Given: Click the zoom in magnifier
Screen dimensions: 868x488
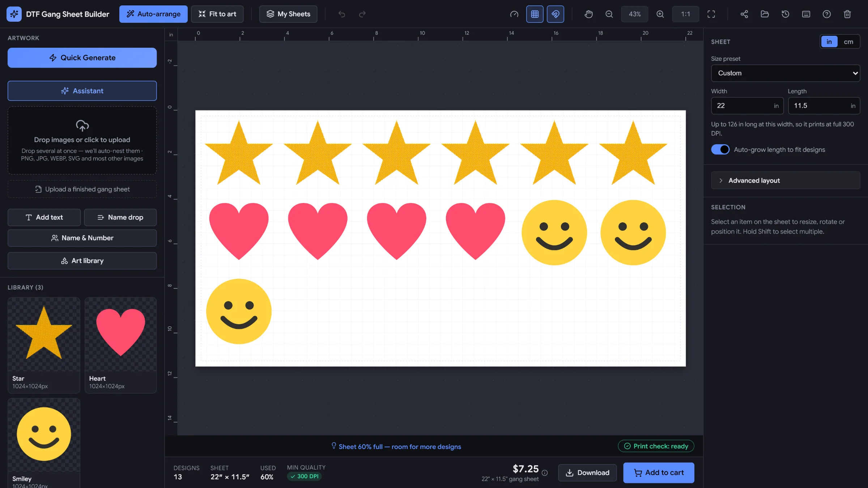Looking at the screenshot, I should point(660,14).
